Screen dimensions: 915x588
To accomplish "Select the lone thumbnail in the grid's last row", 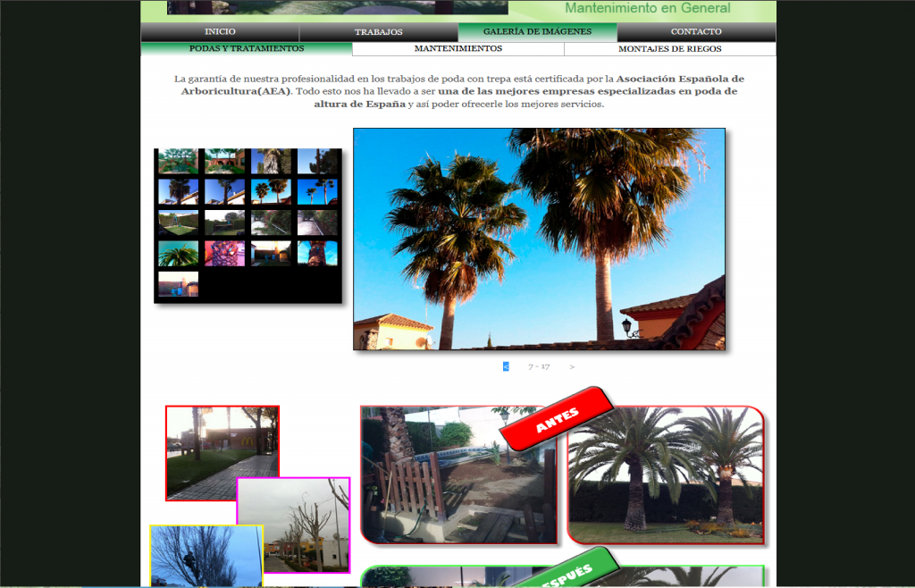I will 178,284.
